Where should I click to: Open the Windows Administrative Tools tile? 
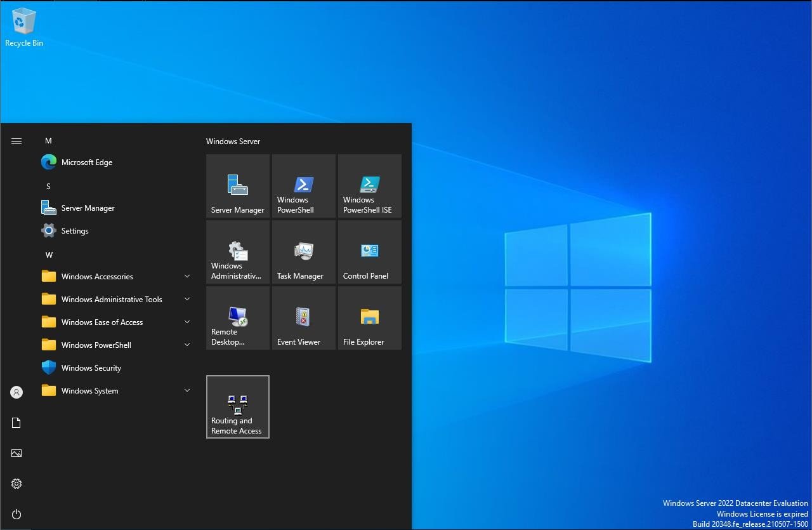(238, 252)
